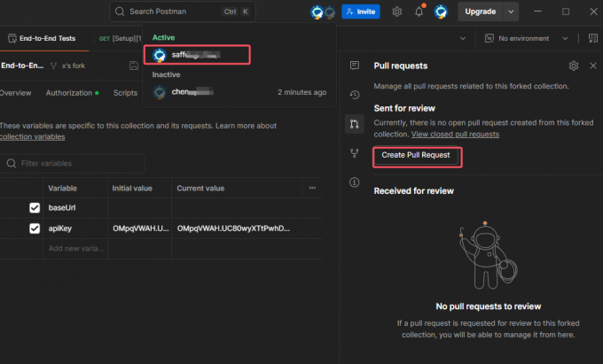The width and height of the screenshot is (603, 364).
Task: Click the apiKey initial value OMpqVWAH.U...
Action: (140, 228)
